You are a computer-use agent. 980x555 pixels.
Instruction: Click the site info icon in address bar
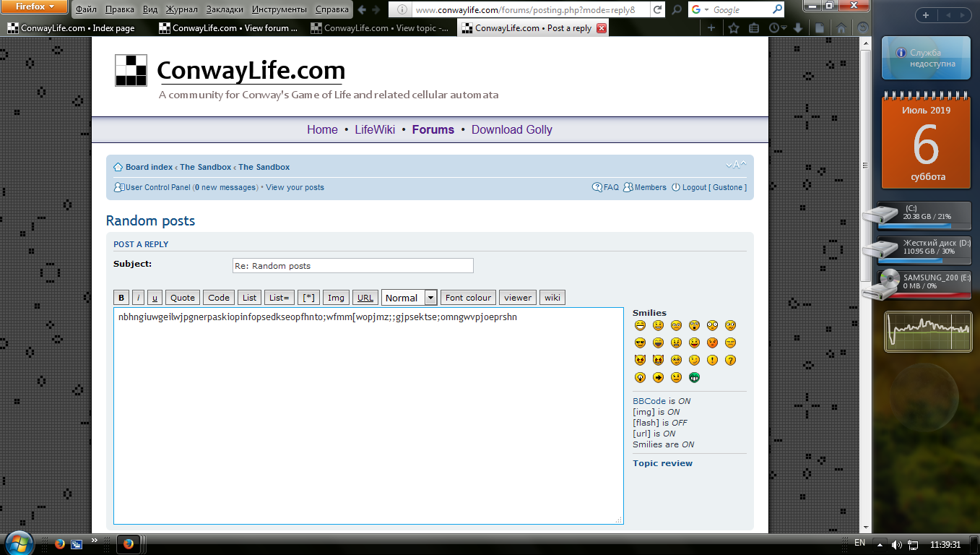[x=403, y=10]
